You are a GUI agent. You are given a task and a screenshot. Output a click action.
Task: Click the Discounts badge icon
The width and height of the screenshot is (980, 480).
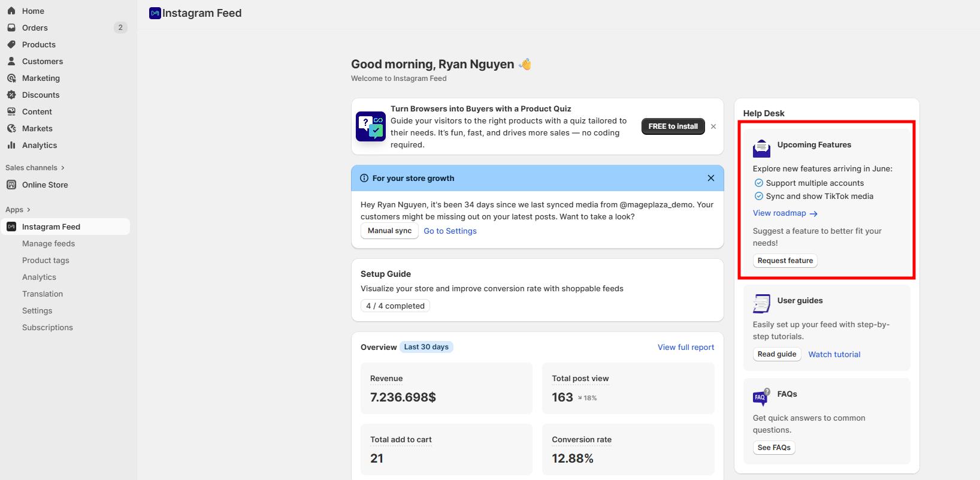click(x=11, y=95)
